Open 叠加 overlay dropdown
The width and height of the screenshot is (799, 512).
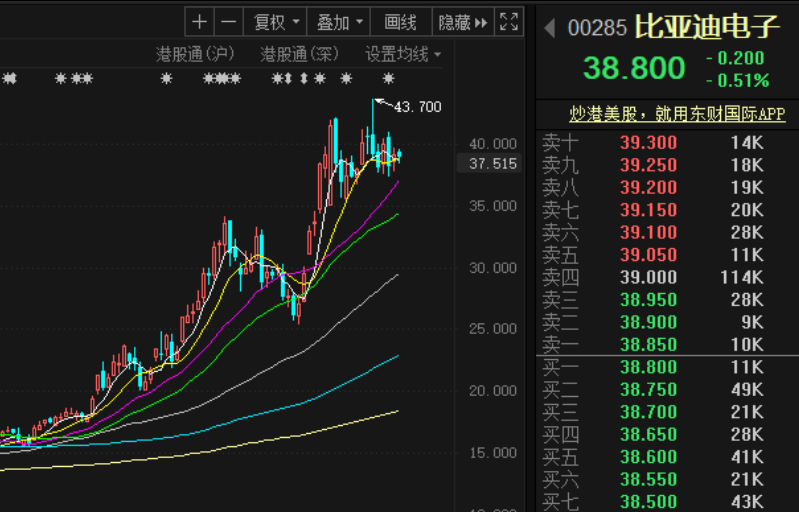[338, 22]
